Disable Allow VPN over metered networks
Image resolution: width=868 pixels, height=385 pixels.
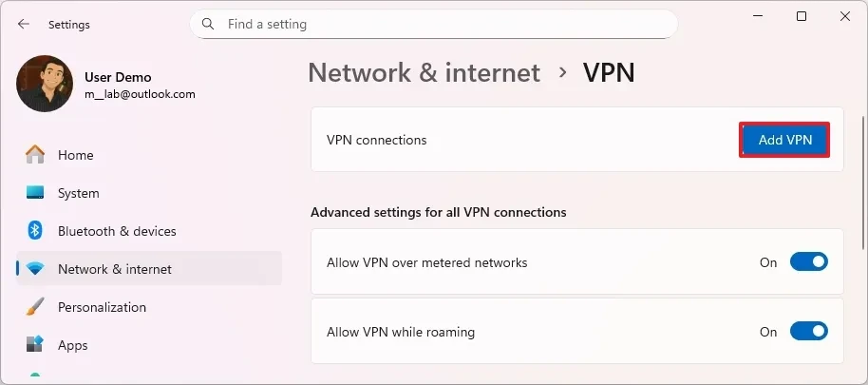pyautogui.click(x=808, y=262)
